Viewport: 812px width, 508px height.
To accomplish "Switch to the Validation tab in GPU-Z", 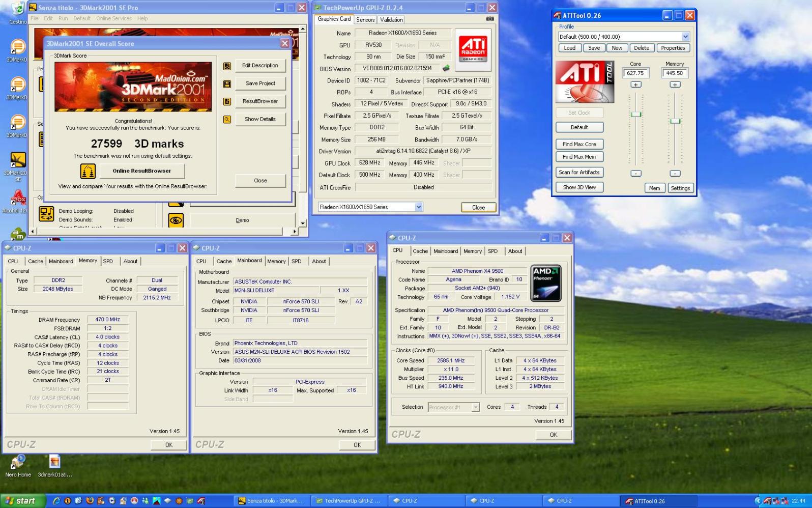I will pos(391,20).
